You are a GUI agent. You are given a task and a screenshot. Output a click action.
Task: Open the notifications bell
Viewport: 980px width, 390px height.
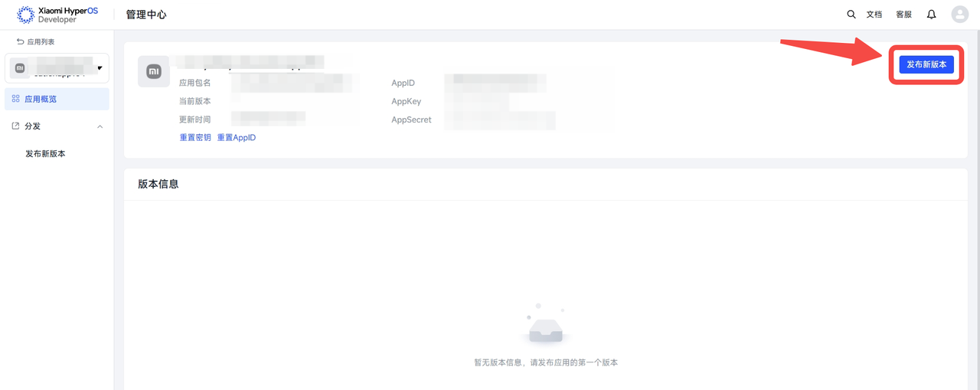(931, 15)
